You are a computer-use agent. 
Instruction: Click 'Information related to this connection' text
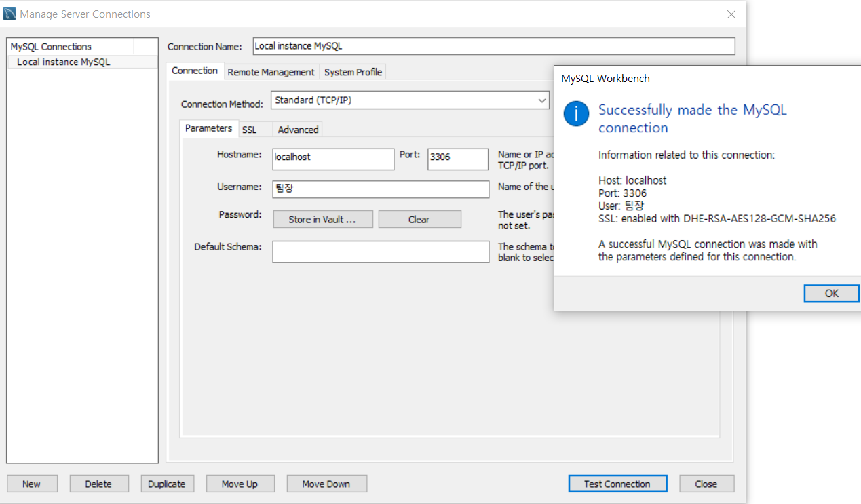coord(687,155)
